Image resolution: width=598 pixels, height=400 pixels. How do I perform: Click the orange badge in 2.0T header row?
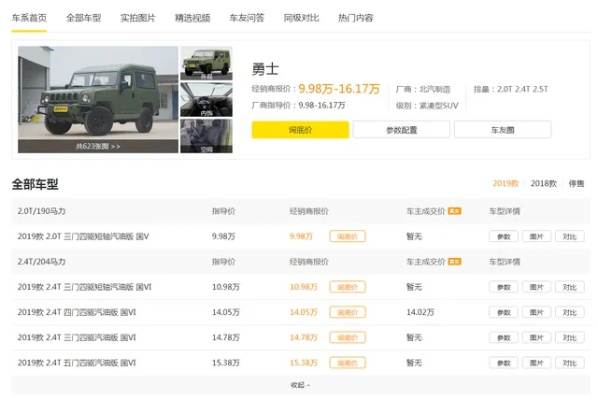coord(455,211)
